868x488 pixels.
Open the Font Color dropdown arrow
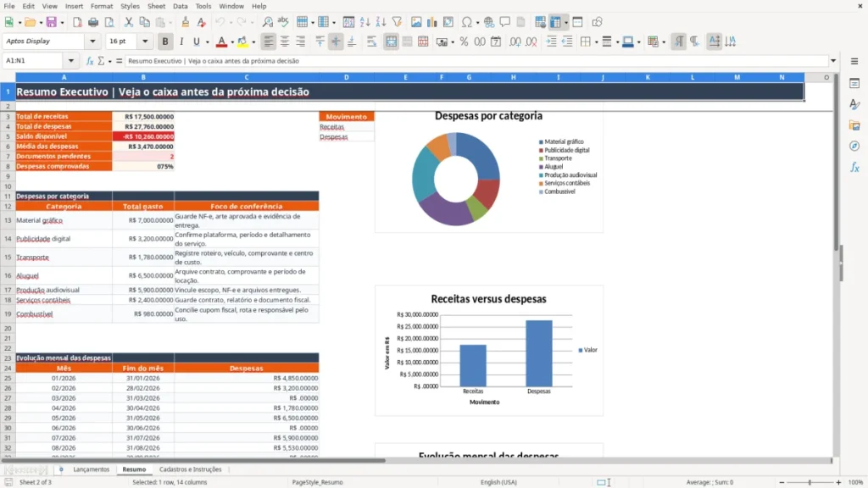[x=231, y=42]
